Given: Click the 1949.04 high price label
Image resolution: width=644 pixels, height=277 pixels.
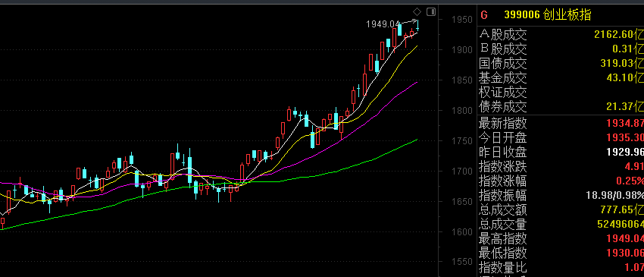Looking at the screenshot, I should [383, 24].
